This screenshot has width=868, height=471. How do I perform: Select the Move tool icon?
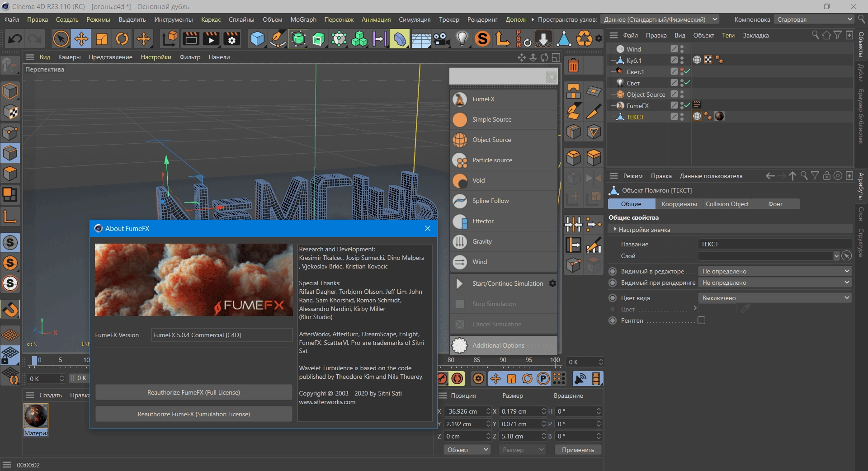pos(81,39)
